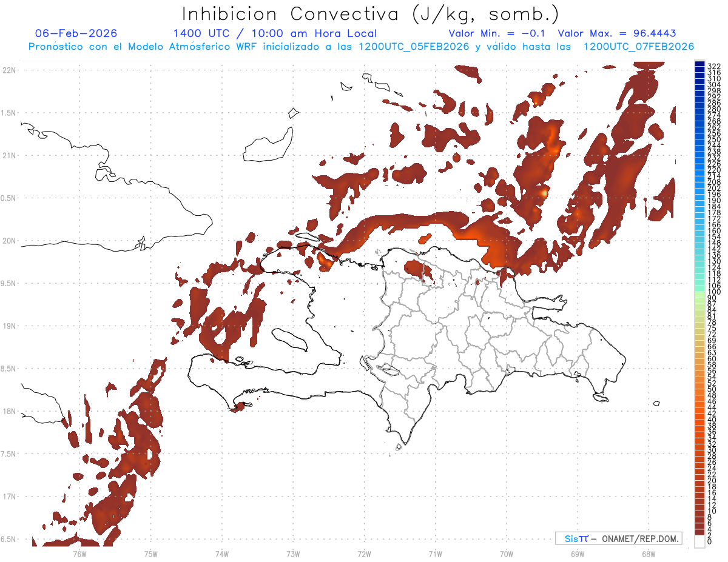Click the '76W' longitude label
The image size is (728, 562).
[79, 554]
